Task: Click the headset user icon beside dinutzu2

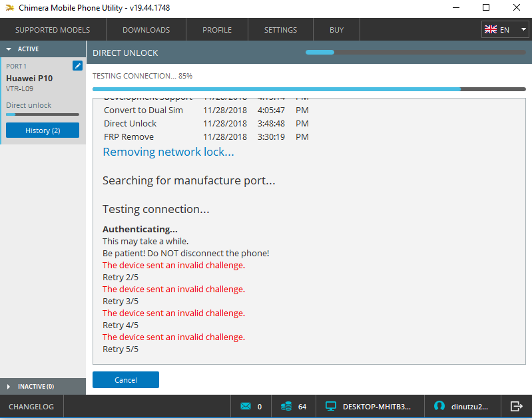Action: [x=439, y=406]
